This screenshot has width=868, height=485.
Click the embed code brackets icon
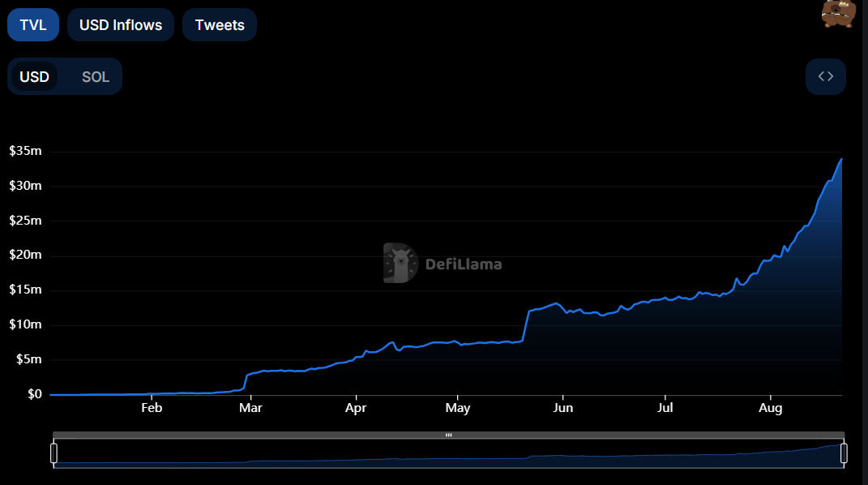pos(825,76)
